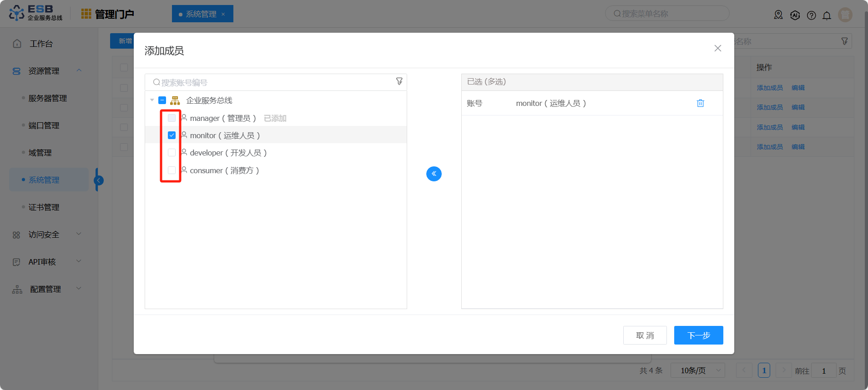Open the AI assistant icon in header

pos(795,15)
